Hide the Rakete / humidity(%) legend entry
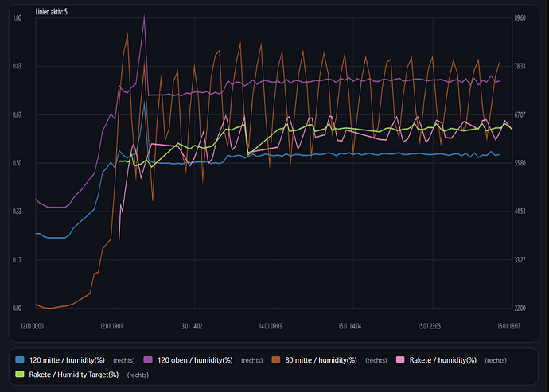 coord(442,360)
